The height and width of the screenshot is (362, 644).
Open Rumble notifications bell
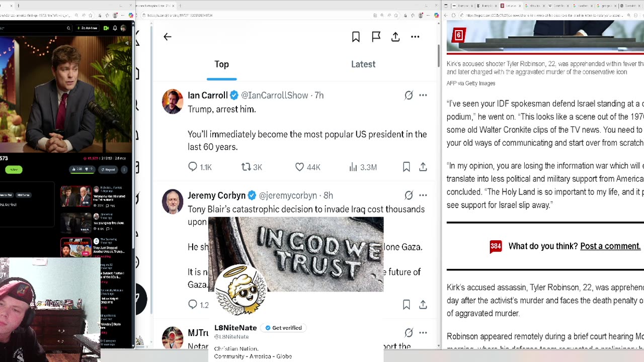tap(115, 28)
